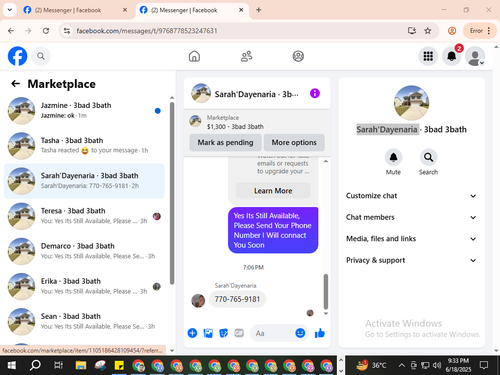Click the 9:33 PM clock in taskbar
The height and width of the screenshot is (375, 500).
[x=458, y=365]
